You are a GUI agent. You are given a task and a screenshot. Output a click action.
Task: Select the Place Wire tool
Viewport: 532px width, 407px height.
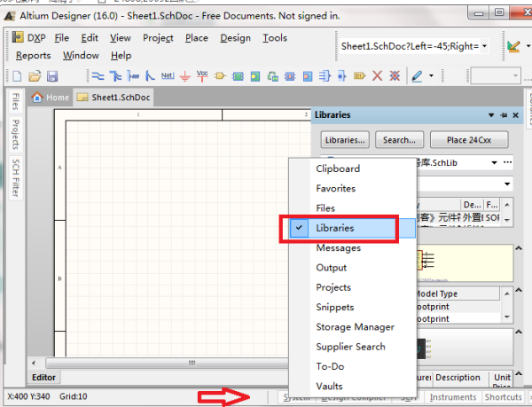[98, 76]
